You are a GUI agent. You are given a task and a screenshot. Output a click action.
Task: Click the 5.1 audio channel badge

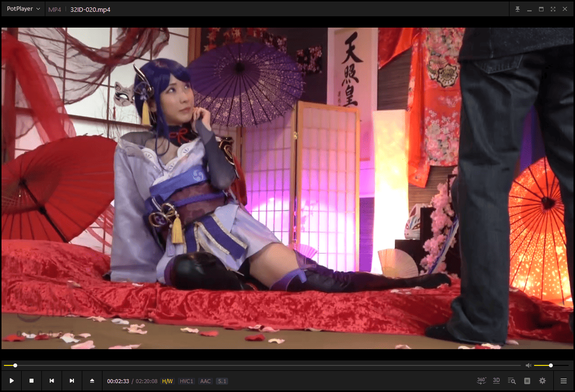[222, 381]
